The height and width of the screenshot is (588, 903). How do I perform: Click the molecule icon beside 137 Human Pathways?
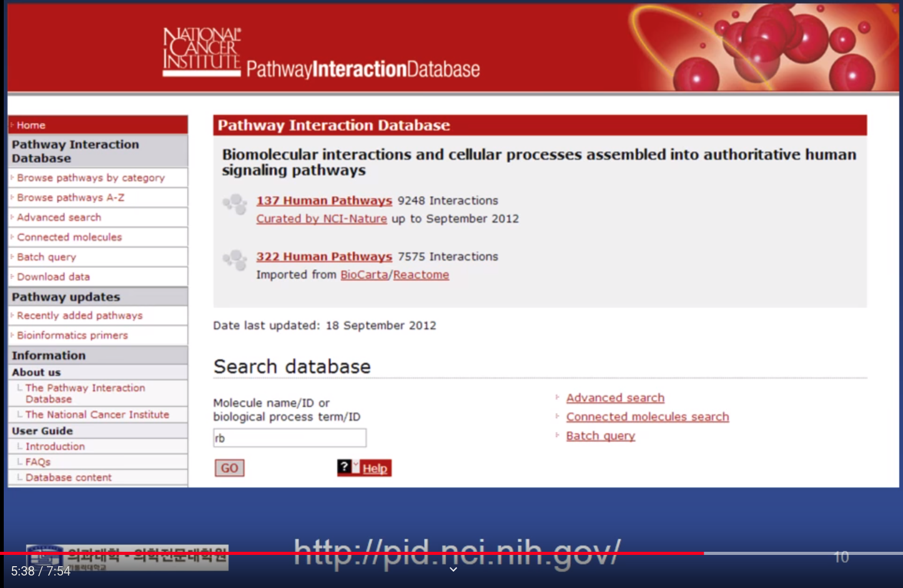[235, 203]
